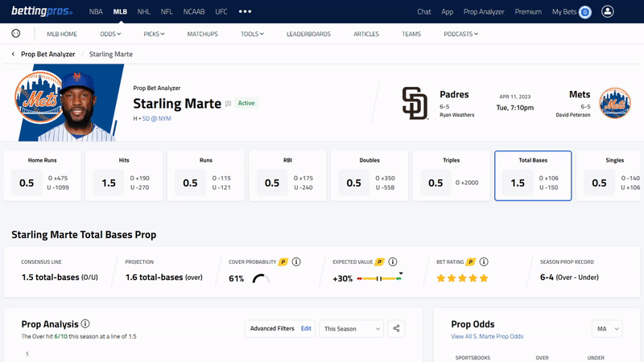The height and width of the screenshot is (362, 644).
Task: Click the 1.6 total-bases projection value
Action: pos(154,278)
